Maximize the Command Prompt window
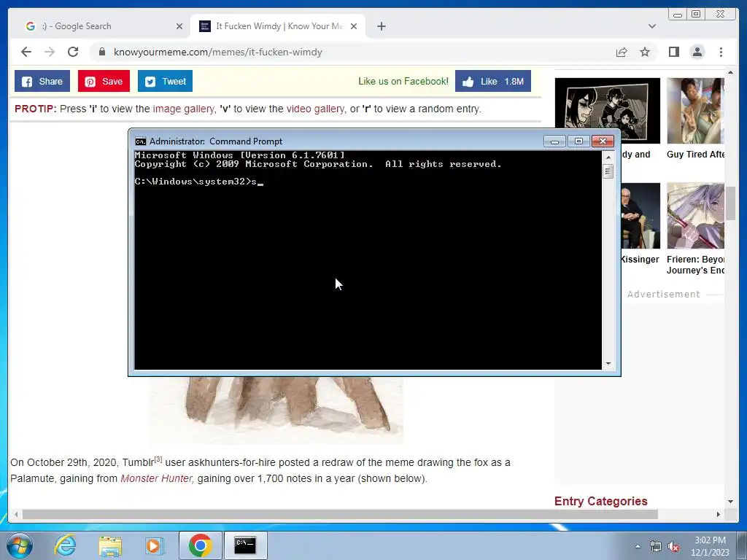Image resolution: width=747 pixels, height=560 pixels. tap(578, 141)
